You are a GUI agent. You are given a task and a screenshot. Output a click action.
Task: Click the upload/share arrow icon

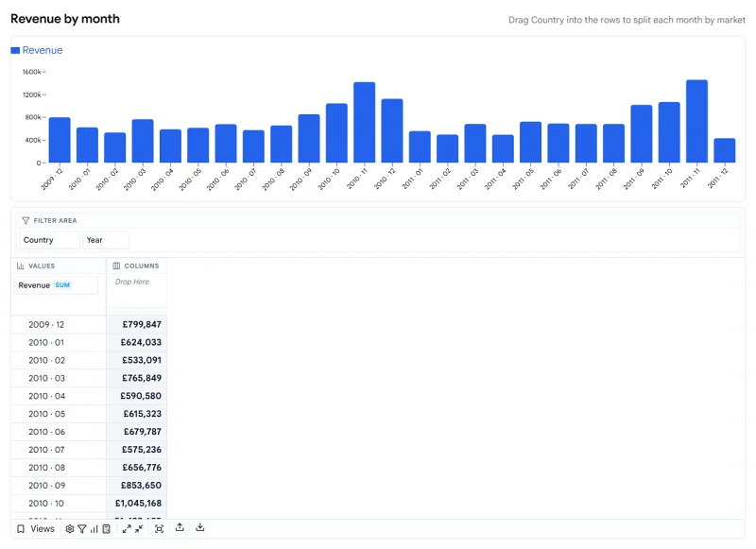180,528
